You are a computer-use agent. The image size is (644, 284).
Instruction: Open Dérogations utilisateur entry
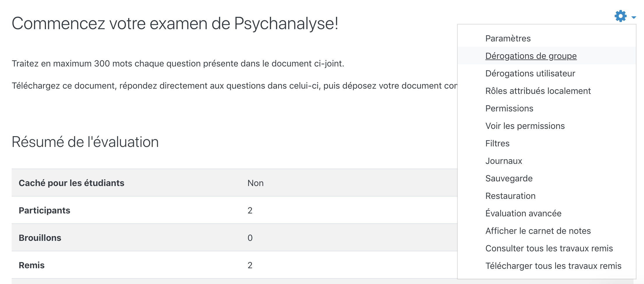(530, 73)
